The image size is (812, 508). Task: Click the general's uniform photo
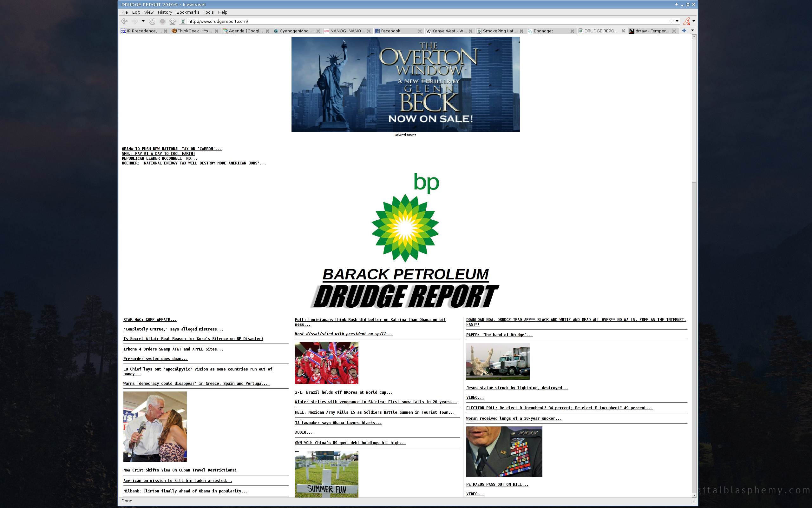(504, 451)
